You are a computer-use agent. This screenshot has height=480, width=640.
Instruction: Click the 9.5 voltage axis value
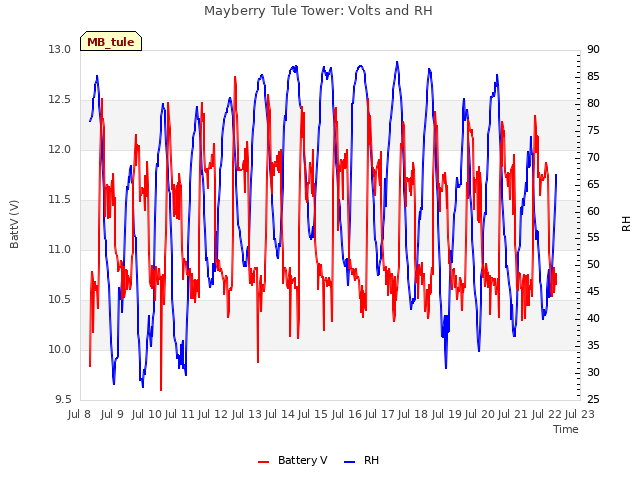(x=63, y=399)
